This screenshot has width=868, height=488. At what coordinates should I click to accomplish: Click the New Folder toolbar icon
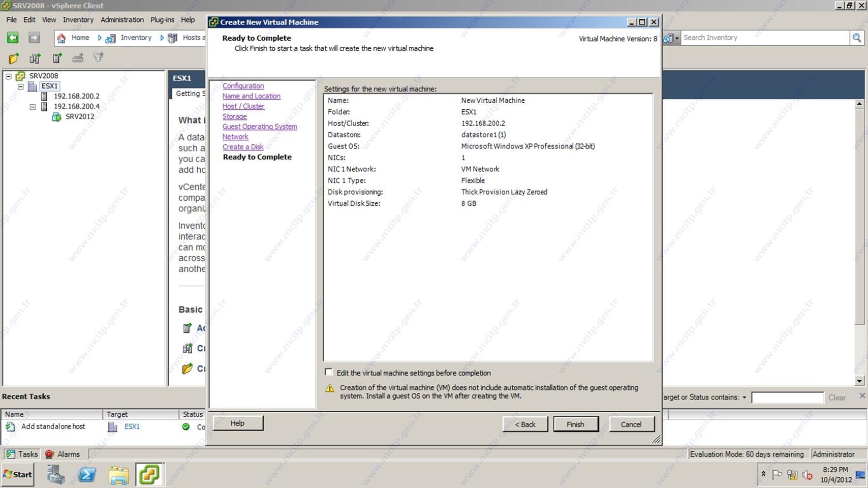pos(14,58)
